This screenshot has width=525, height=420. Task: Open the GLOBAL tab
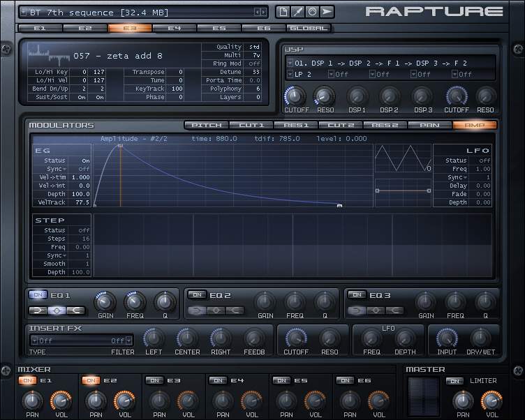pyautogui.click(x=309, y=28)
